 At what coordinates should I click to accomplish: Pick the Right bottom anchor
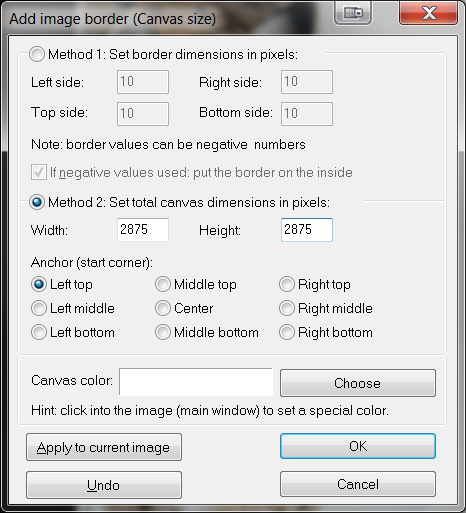tap(287, 332)
